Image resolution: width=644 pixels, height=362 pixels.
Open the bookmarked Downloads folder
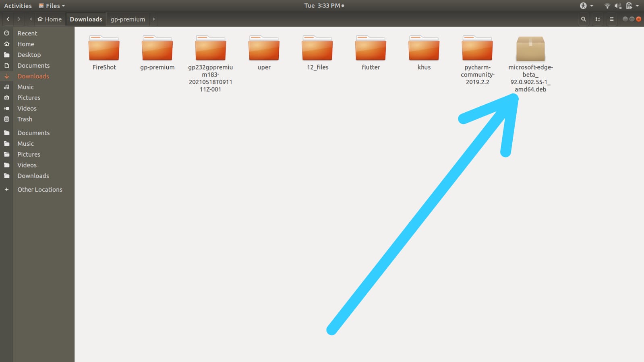37,176
